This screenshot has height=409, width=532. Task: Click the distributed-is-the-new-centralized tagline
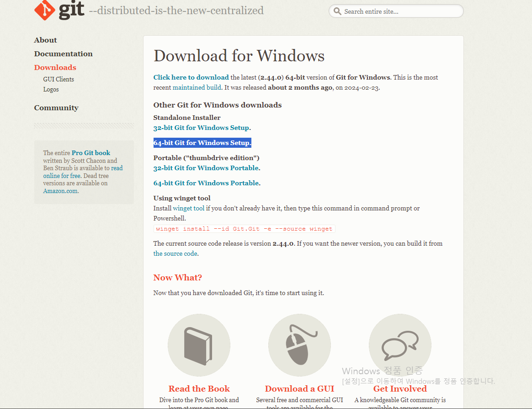pos(176,11)
